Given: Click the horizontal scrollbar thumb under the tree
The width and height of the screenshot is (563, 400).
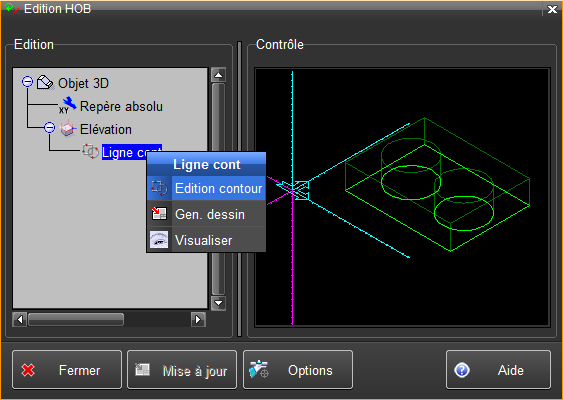Looking at the screenshot, I should [76, 319].
